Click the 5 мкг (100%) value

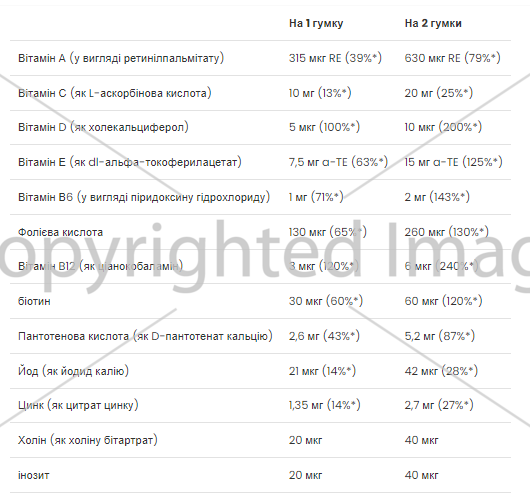coord(324,127)
